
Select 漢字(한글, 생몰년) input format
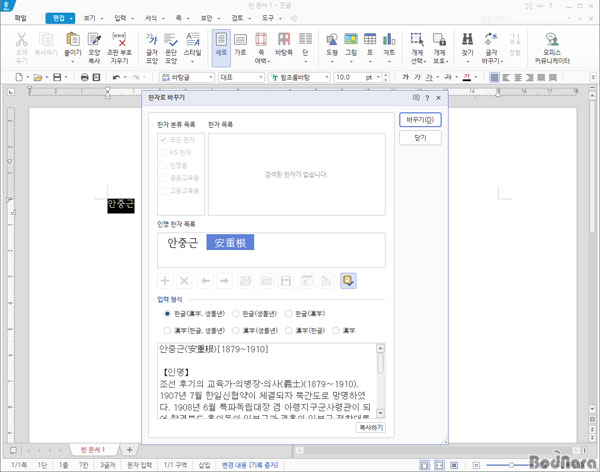[x=194, y=330]
